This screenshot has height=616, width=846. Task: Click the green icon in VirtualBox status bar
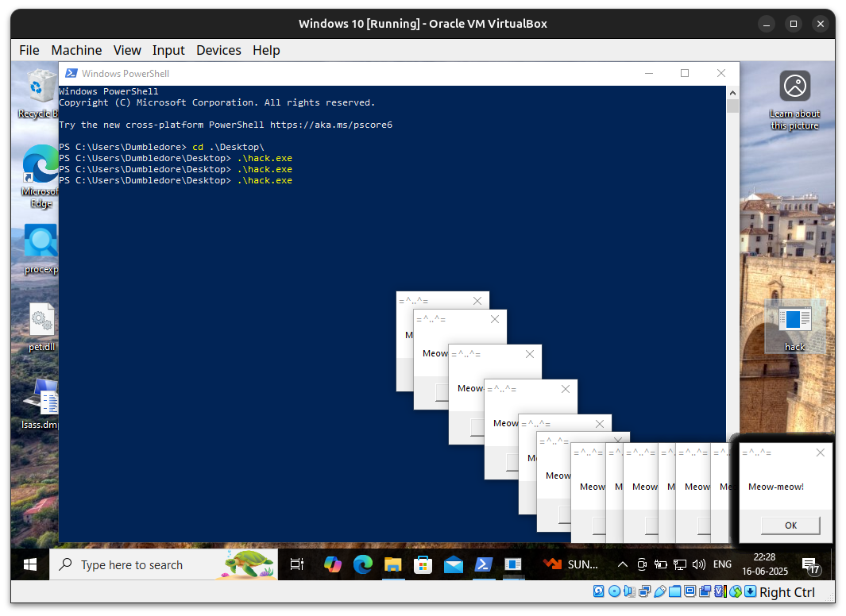(735, 591)
